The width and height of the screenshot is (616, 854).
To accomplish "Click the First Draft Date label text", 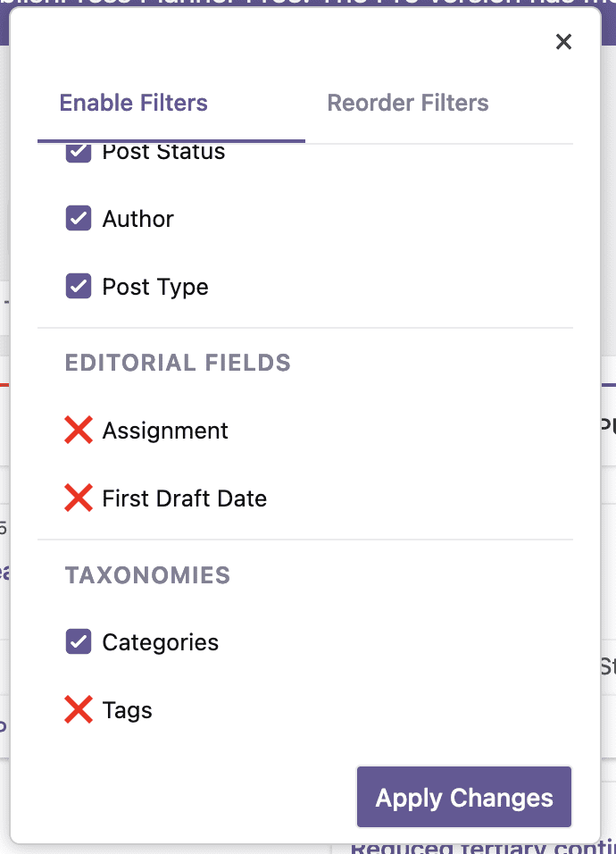I will tap(185, 498).
